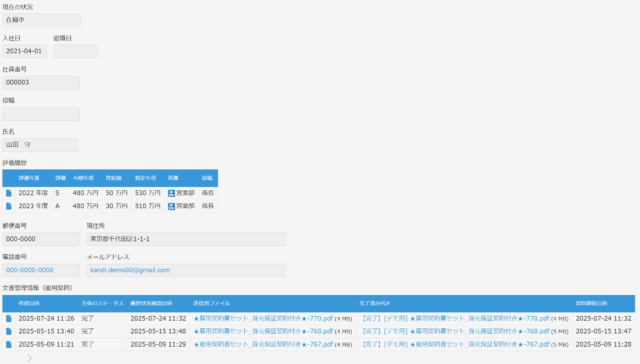Click the 作成日時 column header
The height and width of the screenshot is (364, 640).
pos(29,303)
